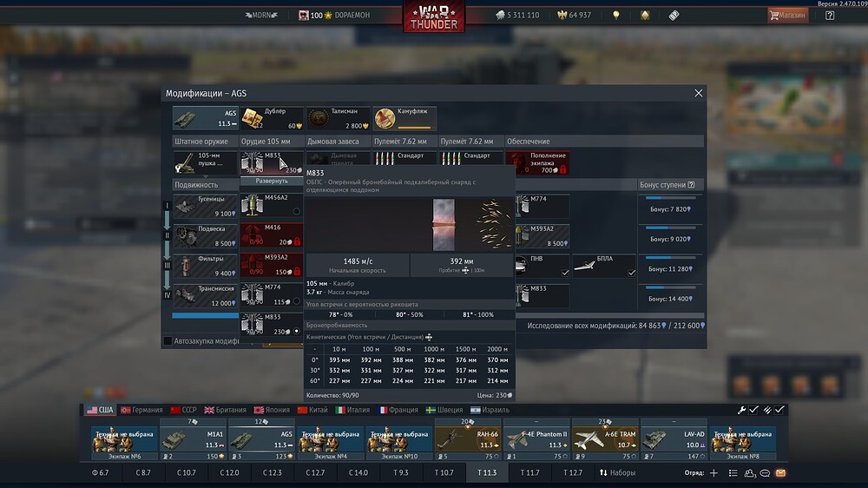The height and width of the screenshot is (488, 868).
Task: Select the Гусеницы tracks modification
Action: pos(206,206)
